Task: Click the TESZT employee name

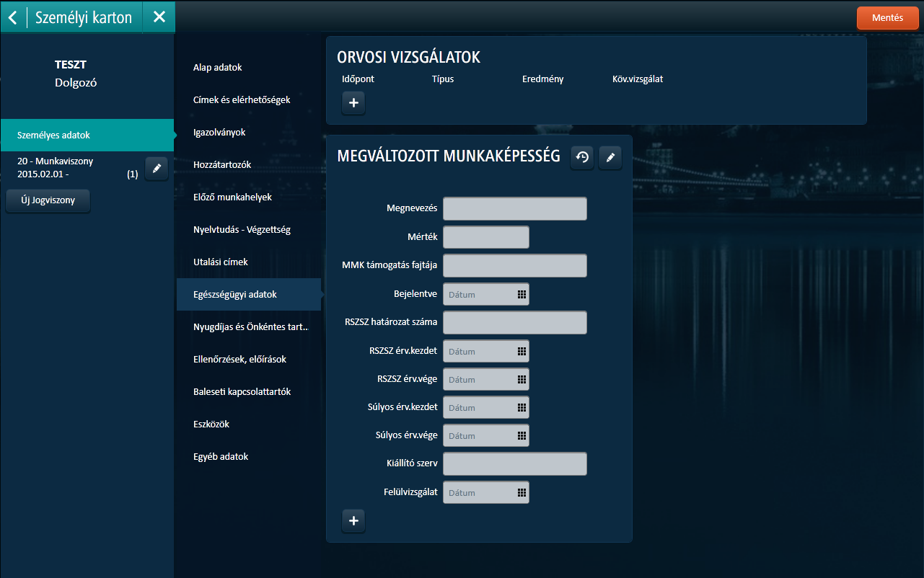Action: 71,65
